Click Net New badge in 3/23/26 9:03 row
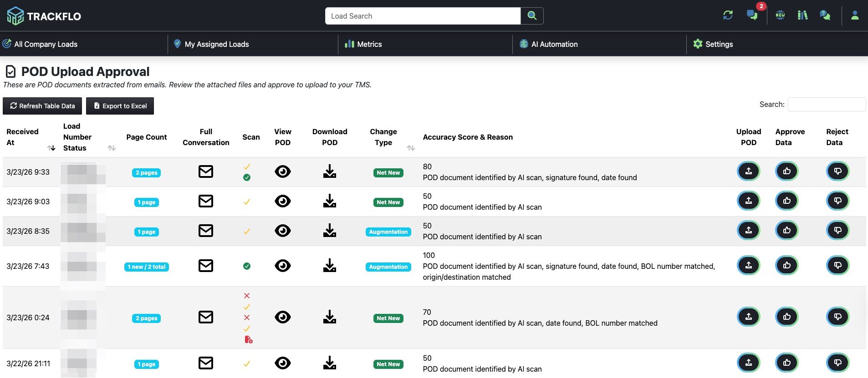The width and height of the screenshot is (868, 378). pyautogui.click(x=388, y=202)
